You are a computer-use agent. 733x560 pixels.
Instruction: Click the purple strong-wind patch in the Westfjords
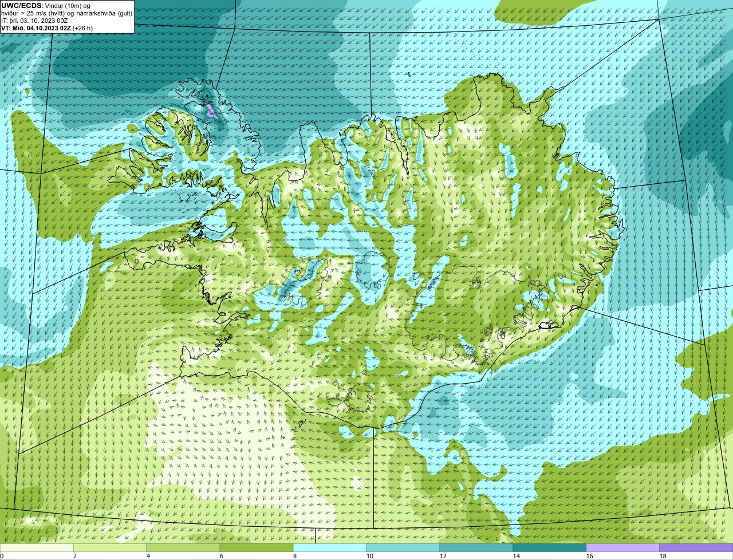click(x=211, y=111)
